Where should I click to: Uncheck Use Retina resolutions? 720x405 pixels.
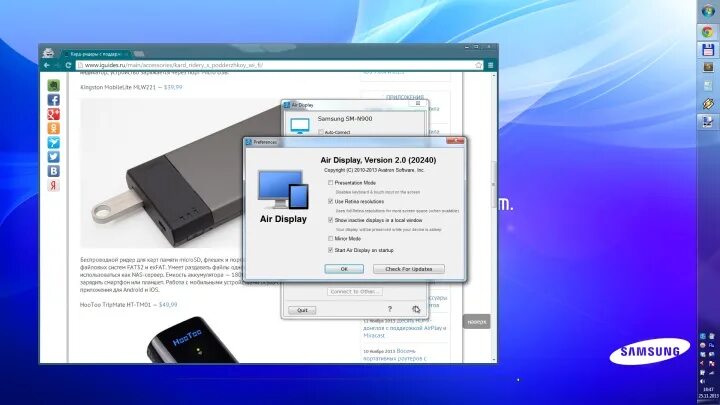[330, 202]
